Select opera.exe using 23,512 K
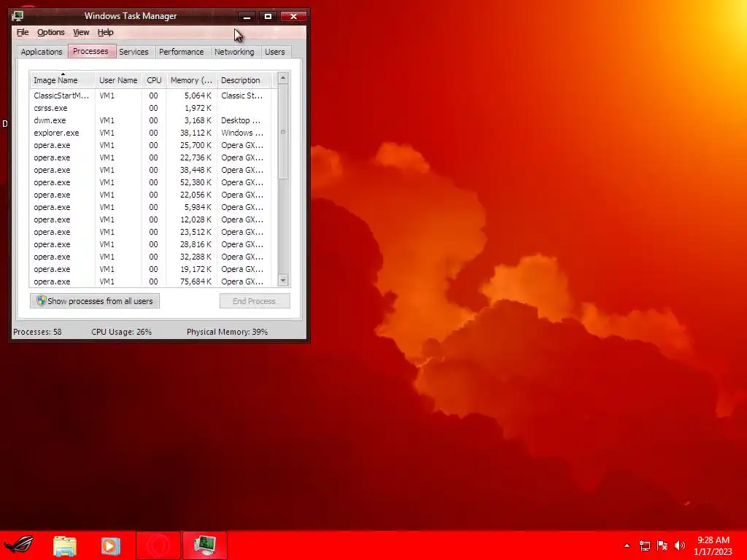This screenshot has width=747, height=560. click(150, 232)
